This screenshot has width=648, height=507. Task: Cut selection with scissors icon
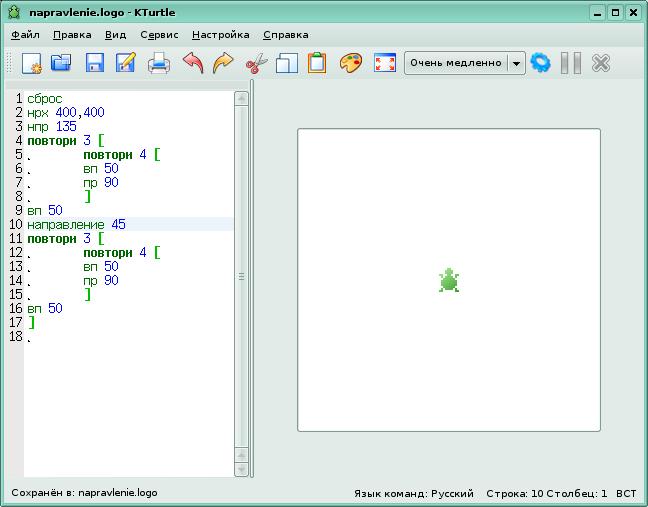[x=256, y=64]
